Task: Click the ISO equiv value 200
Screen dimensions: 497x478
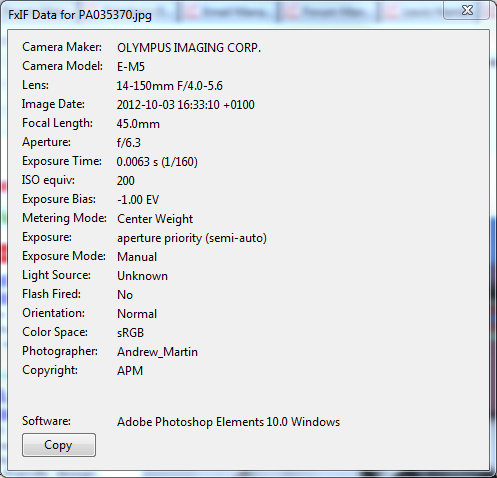Action: (x=126, y=181)
